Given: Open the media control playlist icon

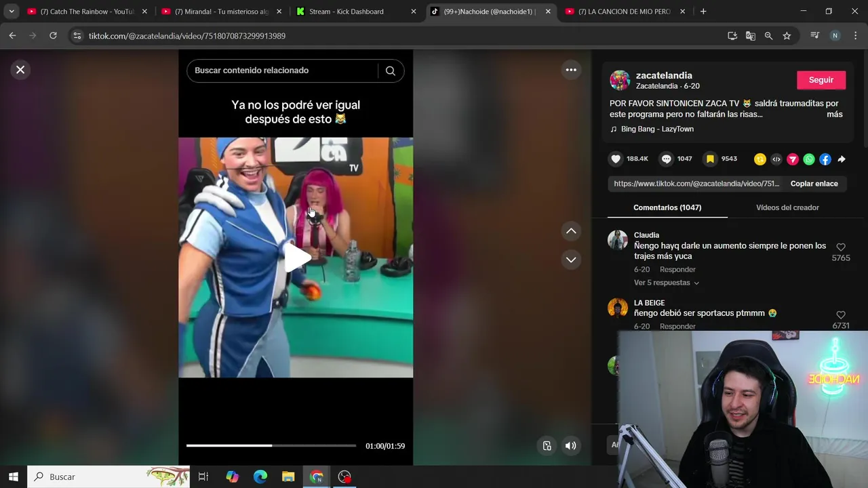Looking at the screenshot, I should (x=815, y=36).
